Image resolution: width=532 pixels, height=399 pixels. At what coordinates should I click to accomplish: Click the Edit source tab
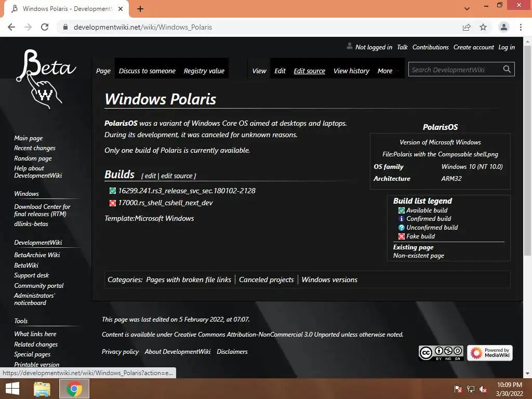pos(310,71)
